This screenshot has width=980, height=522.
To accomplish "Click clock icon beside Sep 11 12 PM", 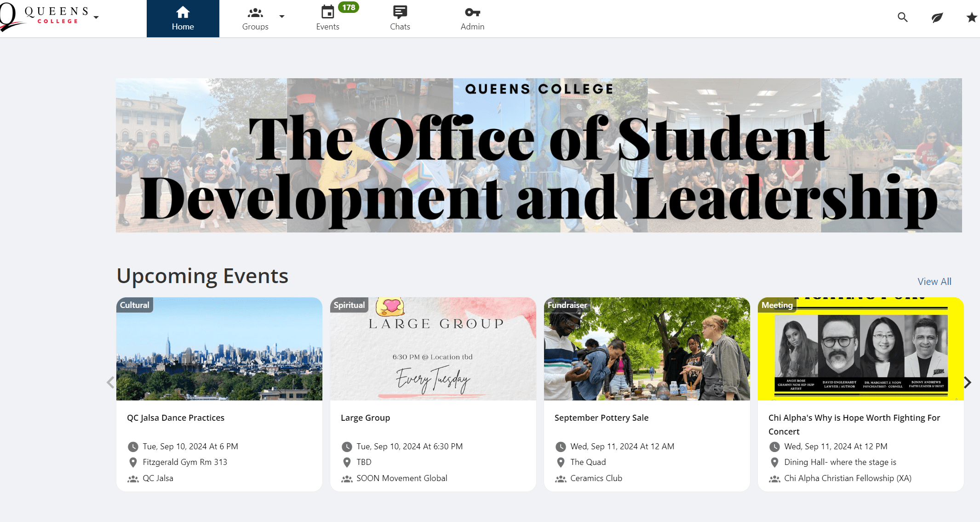I will click(x=774, y=447).
